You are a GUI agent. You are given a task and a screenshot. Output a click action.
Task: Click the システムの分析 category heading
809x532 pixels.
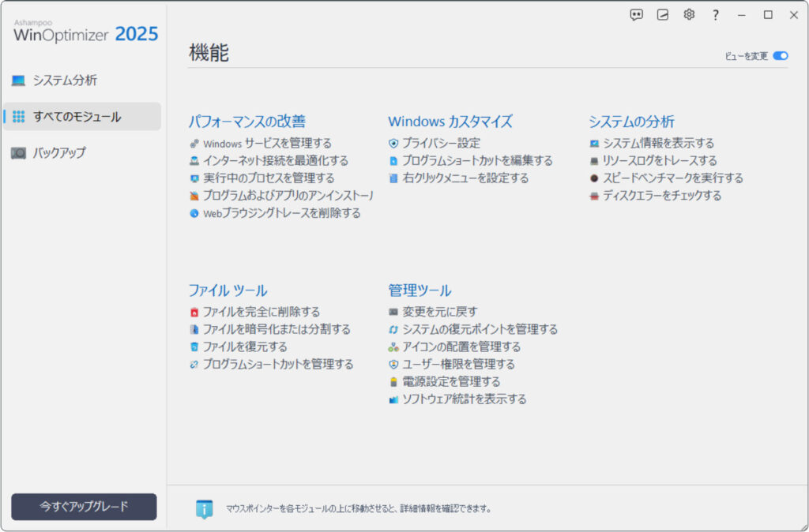pos(631,122)
